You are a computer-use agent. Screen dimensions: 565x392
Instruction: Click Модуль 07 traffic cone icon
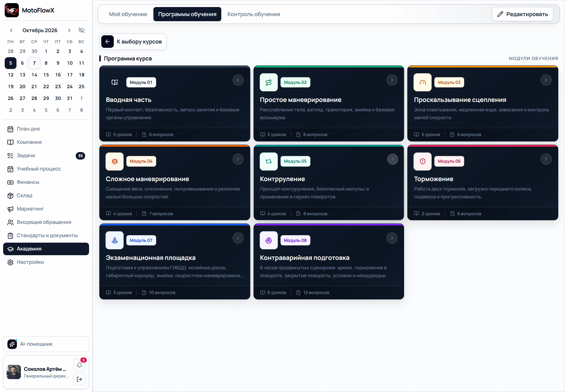tap(115, 240)
